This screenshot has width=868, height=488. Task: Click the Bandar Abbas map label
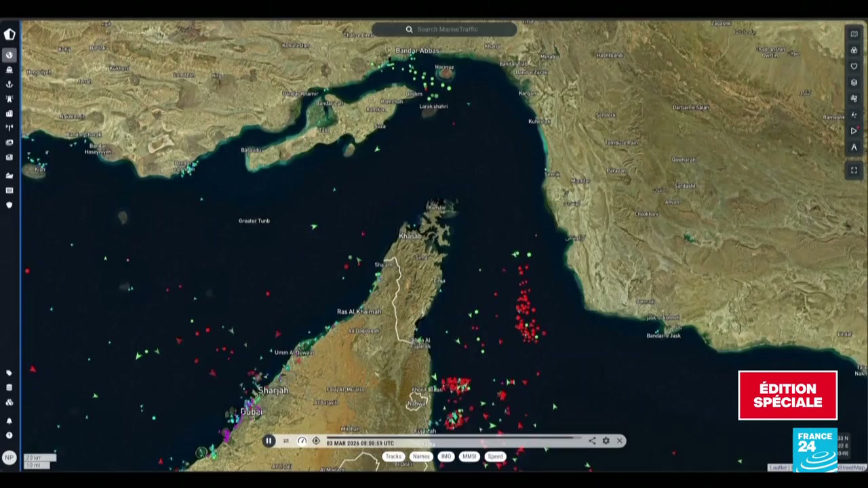coord(418,49)
